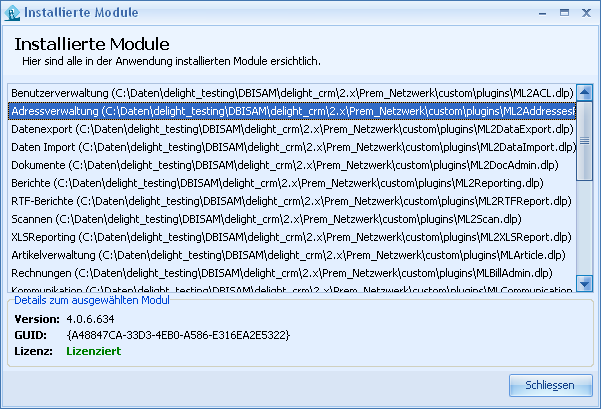Select the Scannen module row
The width and height of the screenshot is (601, 409).
coord(292,219)
